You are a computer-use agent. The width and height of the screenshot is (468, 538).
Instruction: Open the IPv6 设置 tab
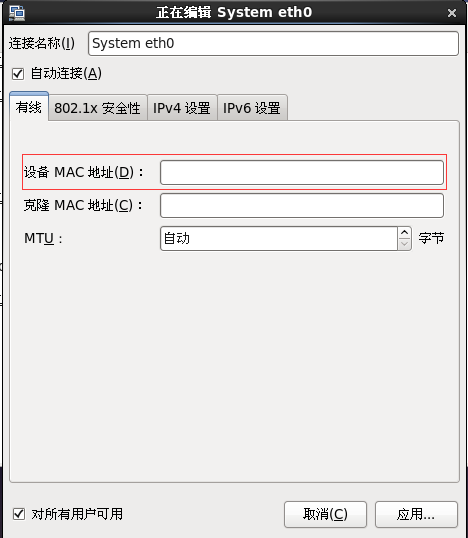click(252, 108)
